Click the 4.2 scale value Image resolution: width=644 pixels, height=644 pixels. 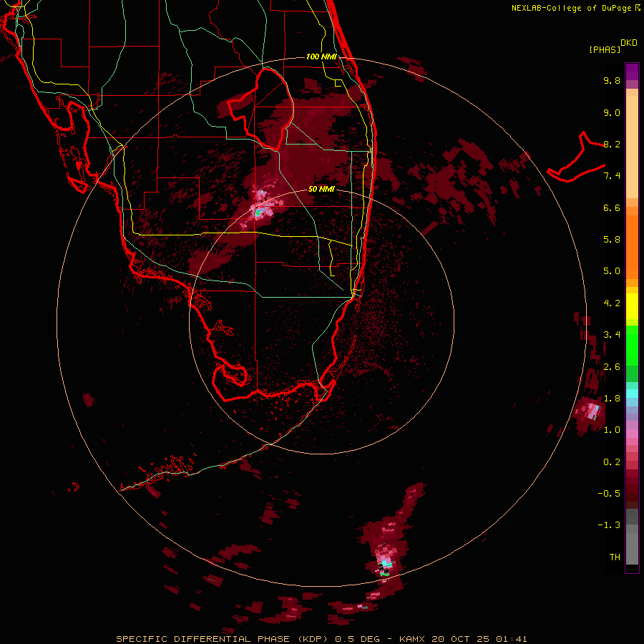(x=612, y=303)
